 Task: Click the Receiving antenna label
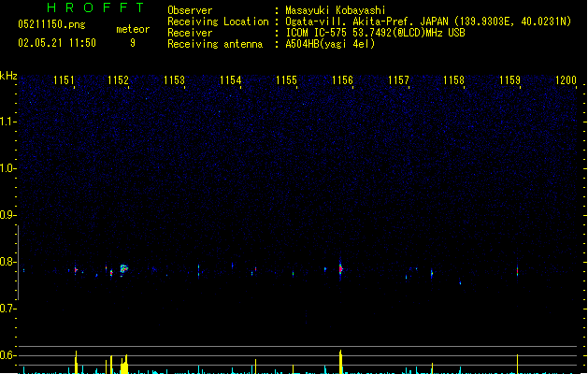tap(215, 44)
